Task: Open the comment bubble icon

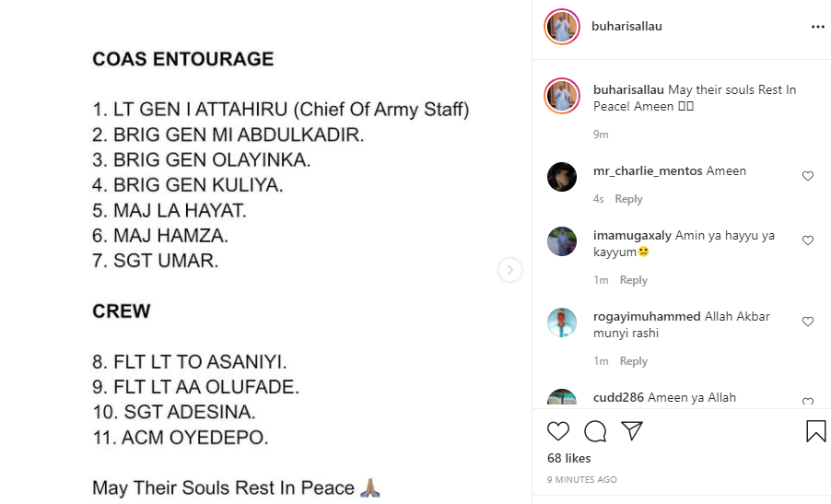Action: [x=595, y=431]
